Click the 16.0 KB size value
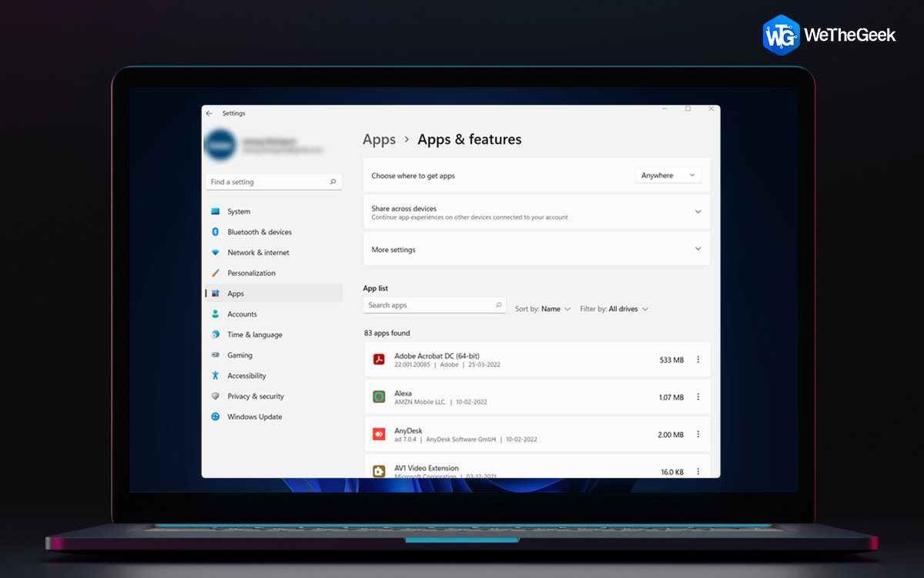924x578 pixels. click(672, 472)
